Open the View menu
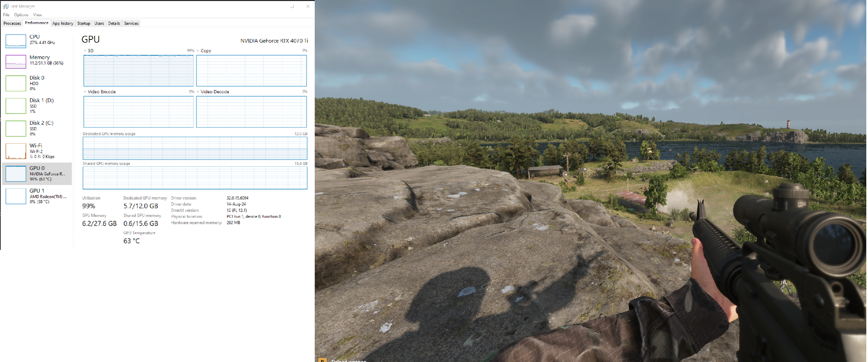Viewport: 868px width, 362px height. pos(37,15)
